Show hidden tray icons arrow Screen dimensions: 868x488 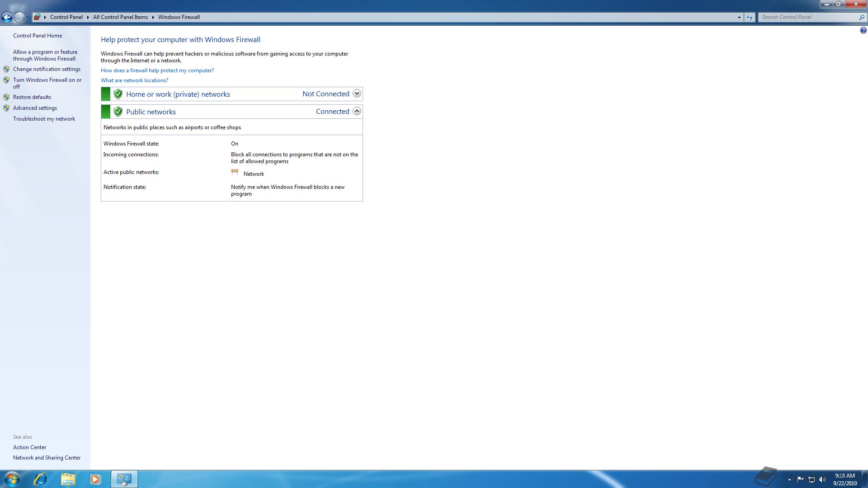pos(789,479)
